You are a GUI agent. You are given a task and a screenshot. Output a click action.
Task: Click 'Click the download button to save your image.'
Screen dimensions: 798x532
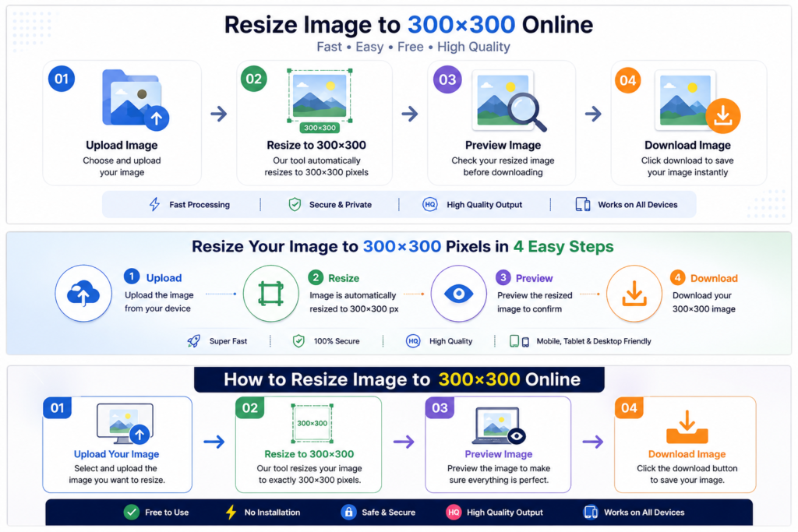(687, 474)
